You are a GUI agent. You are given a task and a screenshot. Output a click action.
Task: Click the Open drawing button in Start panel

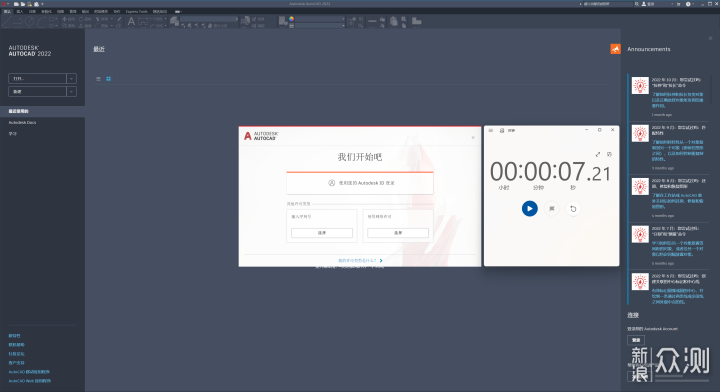point(37,78)
